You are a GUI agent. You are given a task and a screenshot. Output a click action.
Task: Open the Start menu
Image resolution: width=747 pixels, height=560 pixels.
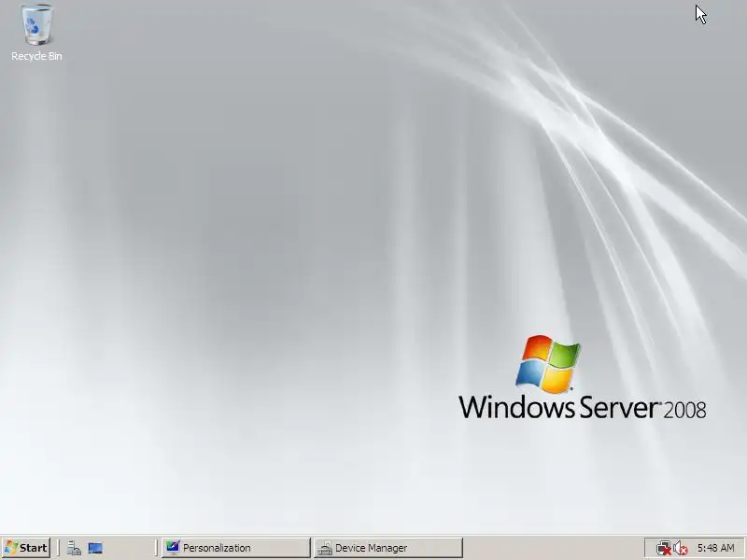[x=26, y=548]
